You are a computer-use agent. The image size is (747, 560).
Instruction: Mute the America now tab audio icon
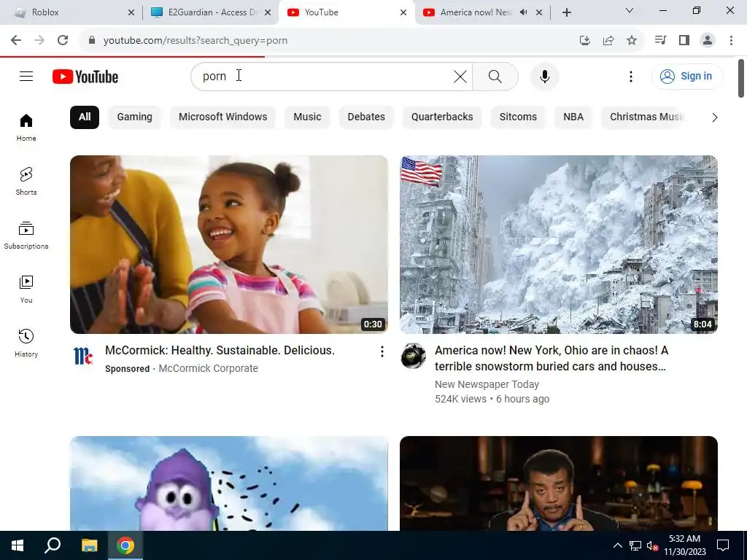pyautogui.click(x=524, y=12)
